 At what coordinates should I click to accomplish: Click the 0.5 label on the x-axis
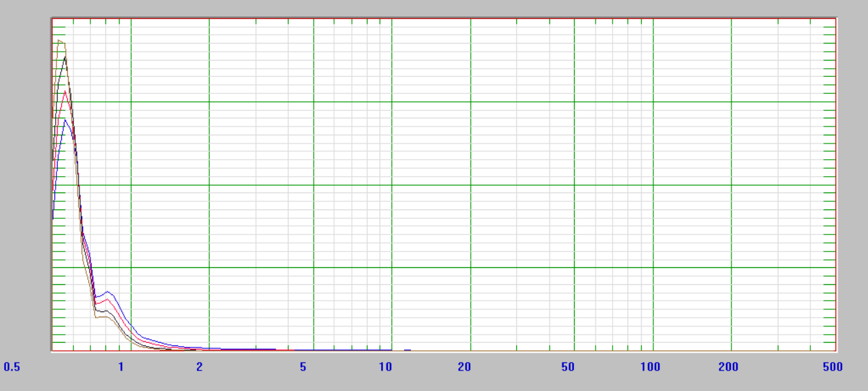(12, 367)
